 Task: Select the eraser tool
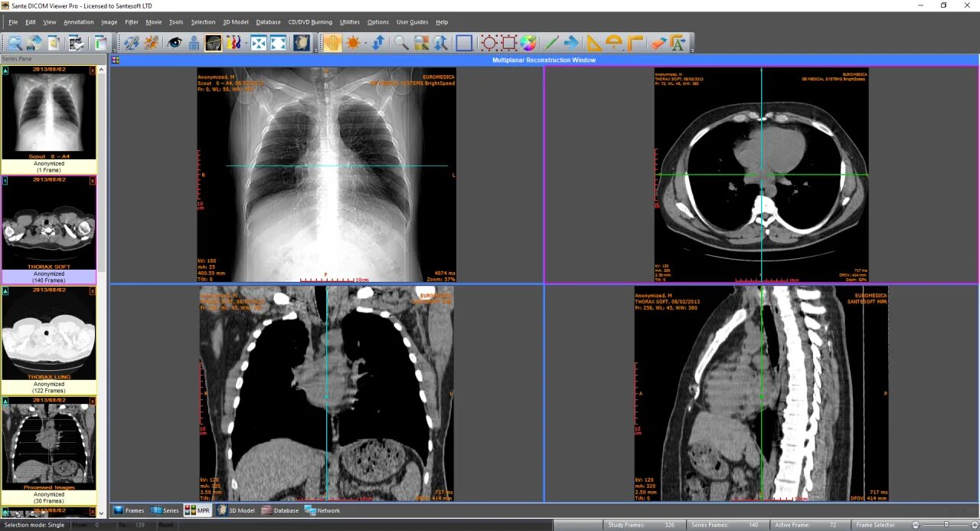tap(658, 43)
